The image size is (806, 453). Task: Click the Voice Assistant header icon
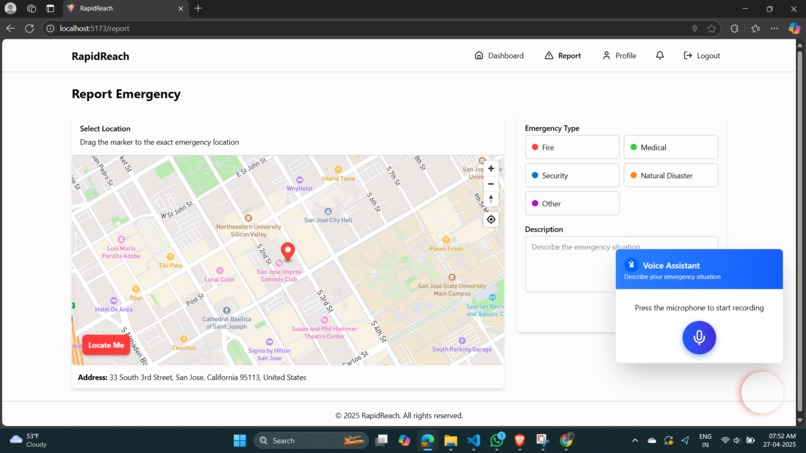631,265
